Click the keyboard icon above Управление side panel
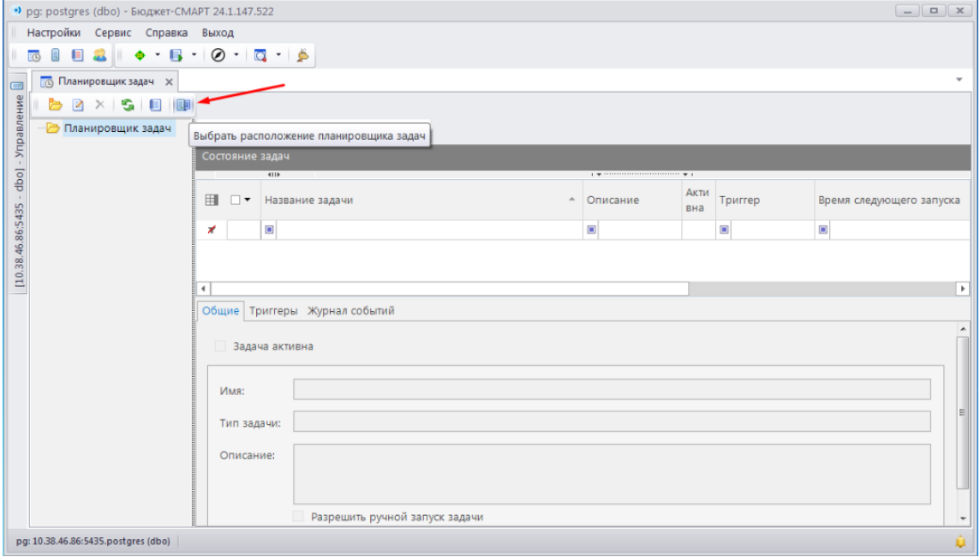This screenshot has width=980, height=557. pos(17,86)
